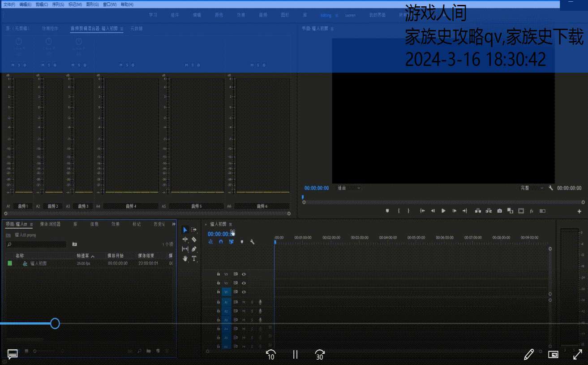This screenshot has height=365, width=588.
Task: Open Program monitor panel menu
Action: [332, 28]
